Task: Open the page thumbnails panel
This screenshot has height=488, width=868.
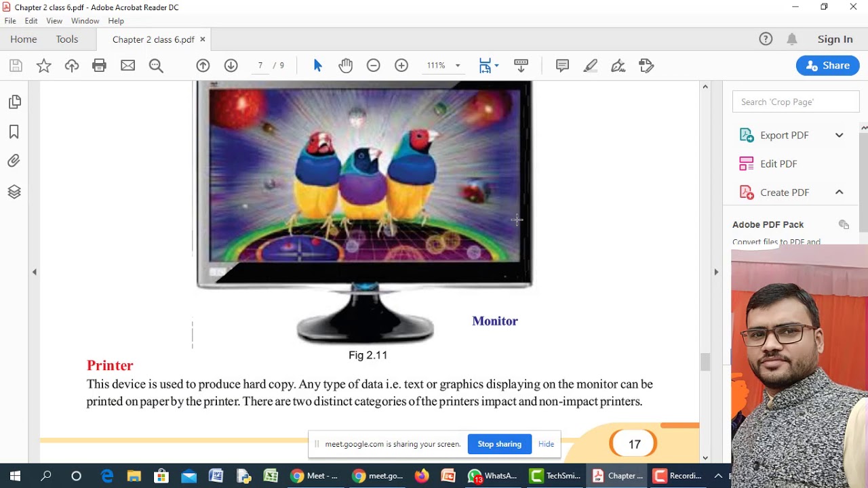Action: click(14, 102)
